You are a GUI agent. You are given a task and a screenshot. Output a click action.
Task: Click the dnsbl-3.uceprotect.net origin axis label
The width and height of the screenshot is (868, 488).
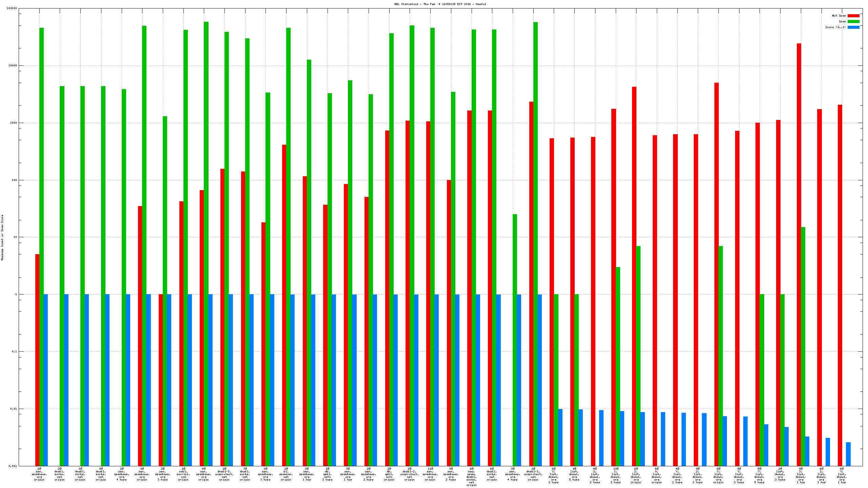point(224,474)
